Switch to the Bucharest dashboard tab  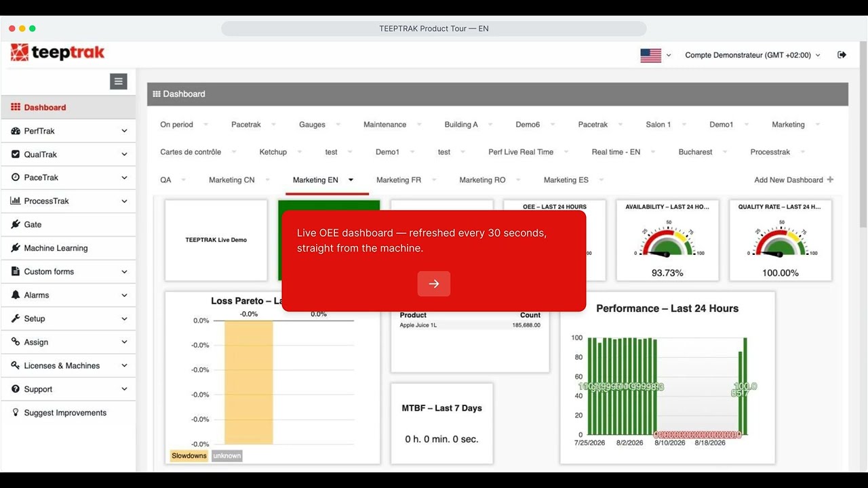click(x=695, y=152)
